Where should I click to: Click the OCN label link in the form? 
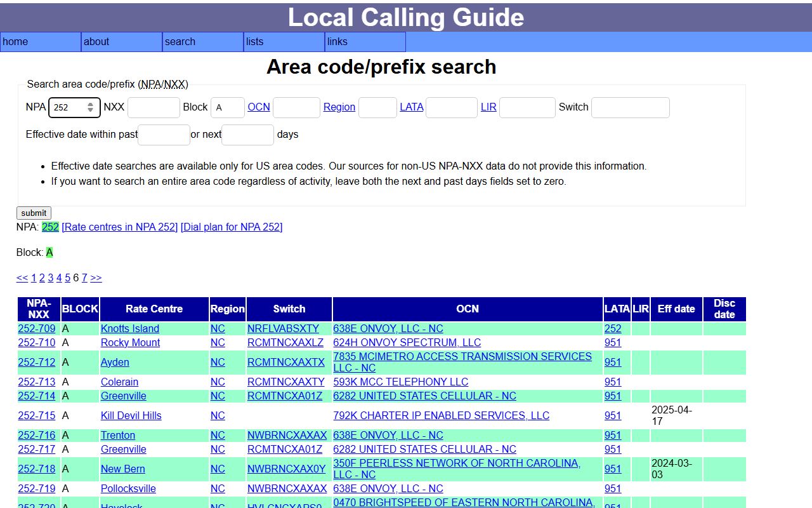click(x=259, y=107)
